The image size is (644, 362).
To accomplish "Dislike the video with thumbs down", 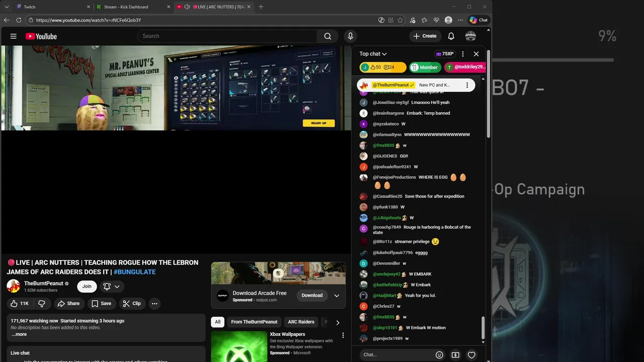I will 42,303.
